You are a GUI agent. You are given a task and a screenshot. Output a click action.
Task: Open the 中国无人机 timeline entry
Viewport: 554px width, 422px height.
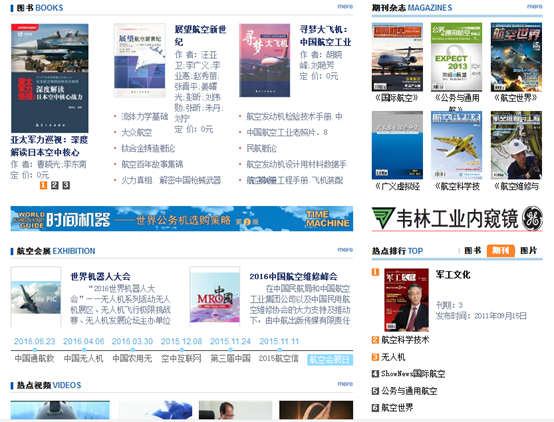tap(84, 358)
